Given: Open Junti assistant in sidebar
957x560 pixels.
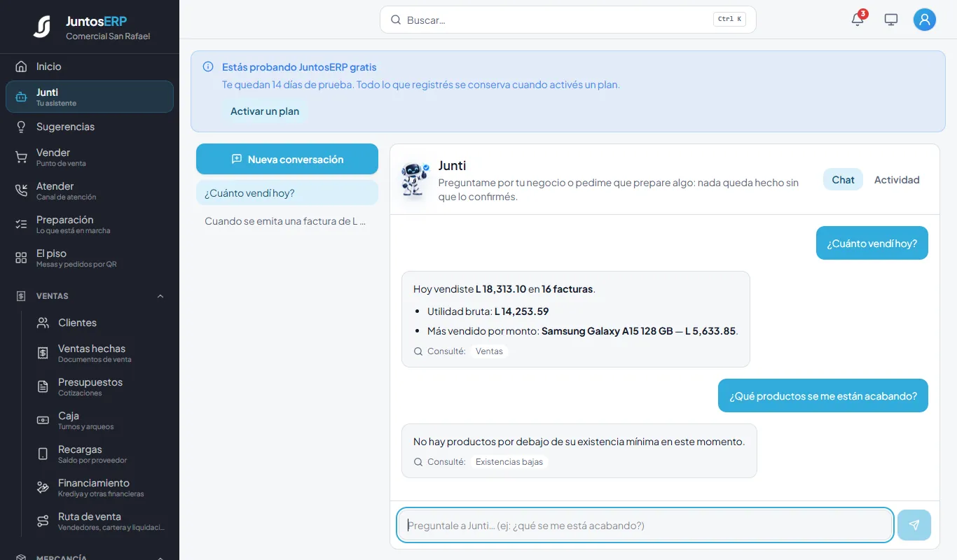Looking at the screenshot, I should 90,97.
